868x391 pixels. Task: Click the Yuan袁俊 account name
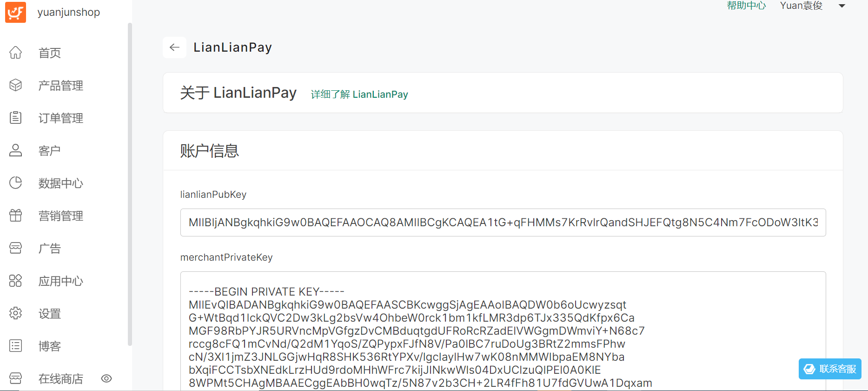802,6
